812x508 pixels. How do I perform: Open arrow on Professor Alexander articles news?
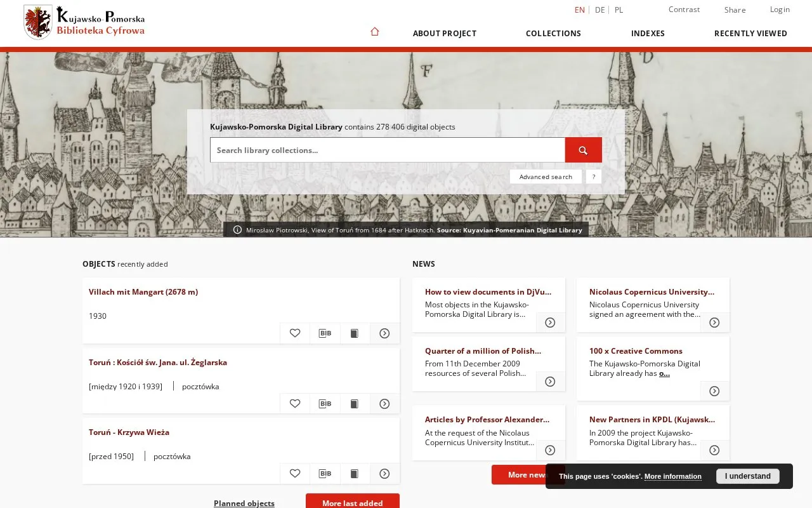550,450
